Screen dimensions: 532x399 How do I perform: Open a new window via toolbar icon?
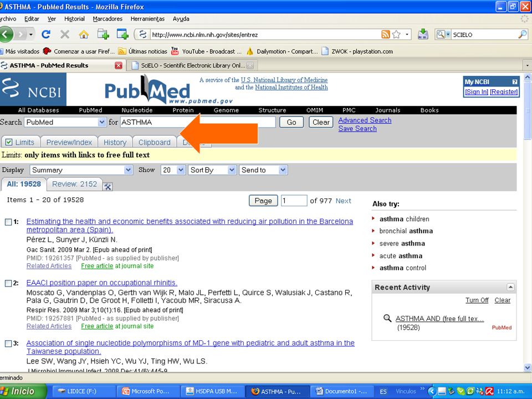click(x=122, y=34)
